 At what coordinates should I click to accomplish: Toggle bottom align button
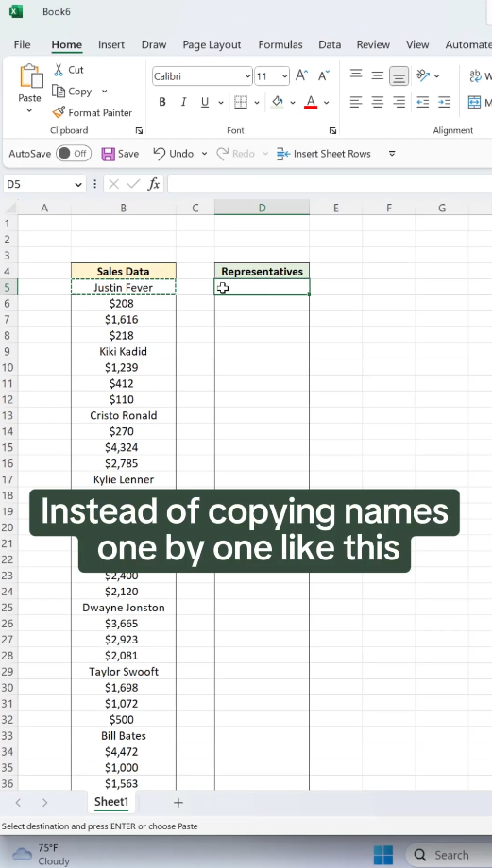pyautogui.click(x=399, y=75)
